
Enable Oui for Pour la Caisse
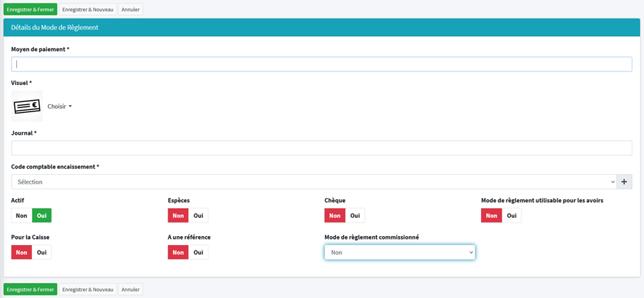click(42, 252)
